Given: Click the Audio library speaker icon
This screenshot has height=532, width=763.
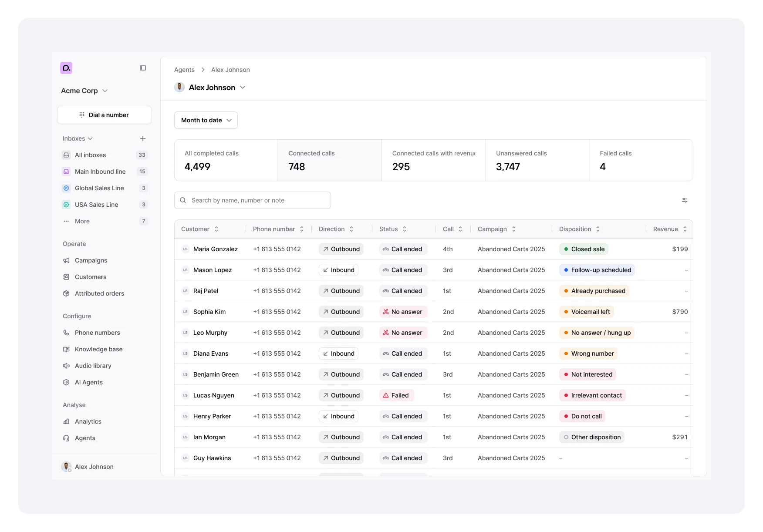Looking at the screenshot, I should [x=66, y=366].
